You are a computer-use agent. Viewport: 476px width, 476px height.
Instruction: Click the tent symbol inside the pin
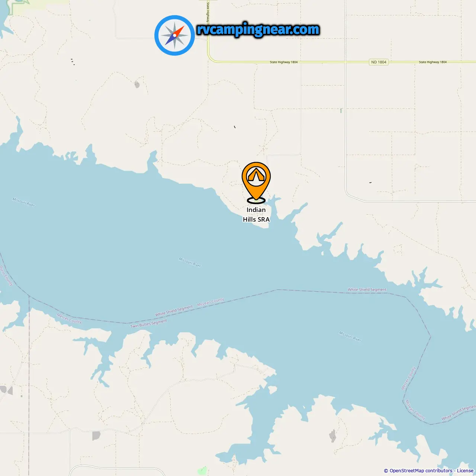pyautogui.click(x=256, y=175)
